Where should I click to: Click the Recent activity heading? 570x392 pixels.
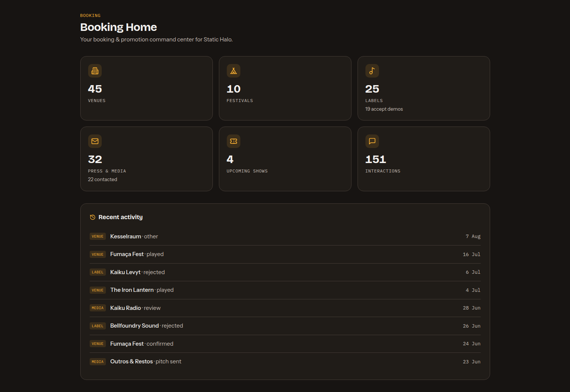click(x=121, y=217)
